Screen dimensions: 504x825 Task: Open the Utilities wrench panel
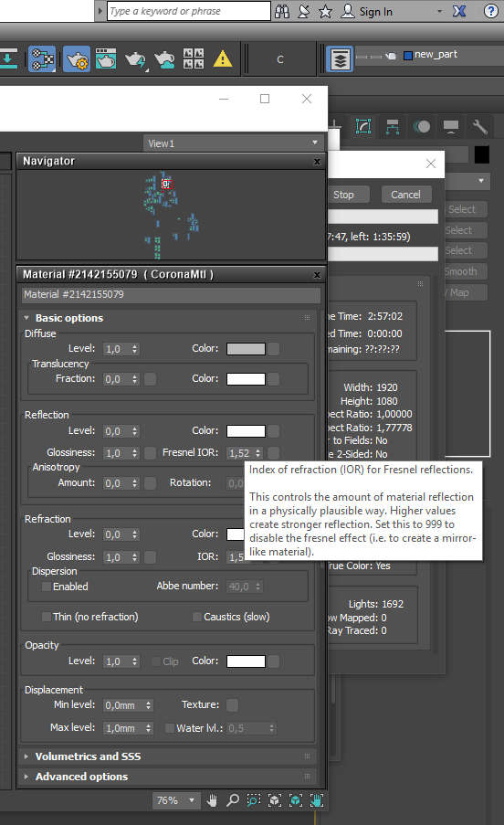coord(479,127)
